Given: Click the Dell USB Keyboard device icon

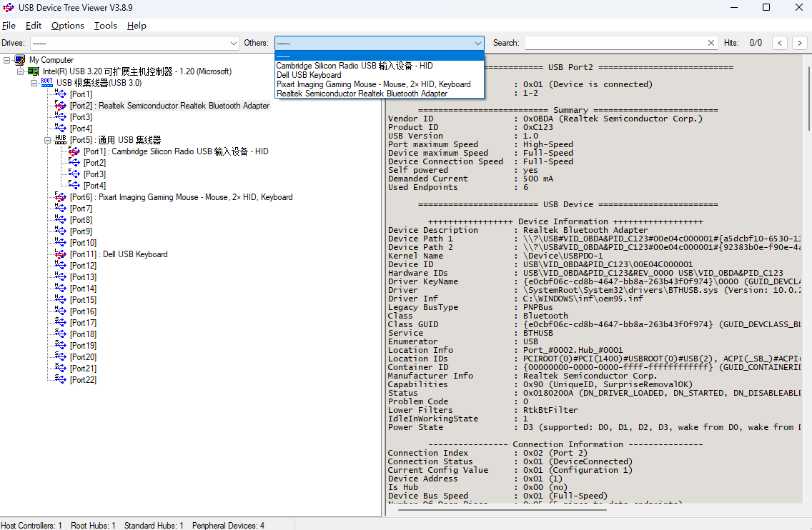Looking at the screenshot, I should pyautogui.click(x=61, y=254).
